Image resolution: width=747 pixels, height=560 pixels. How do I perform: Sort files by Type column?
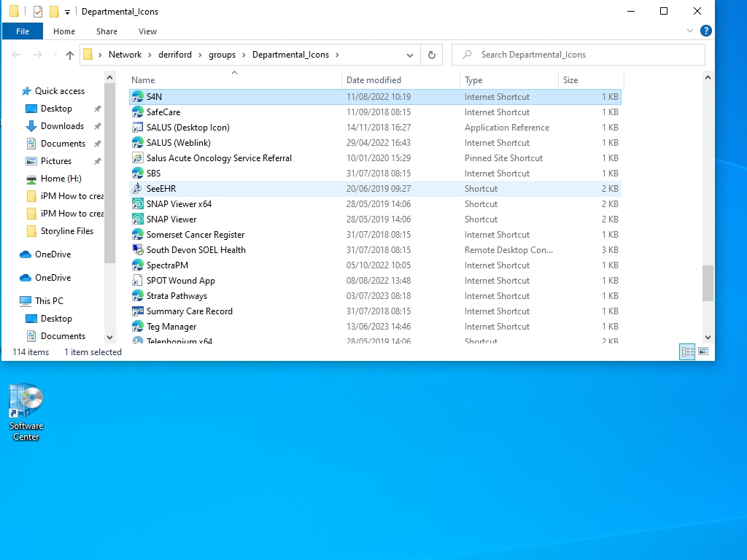pyautogui.click(x=508, y=80)
